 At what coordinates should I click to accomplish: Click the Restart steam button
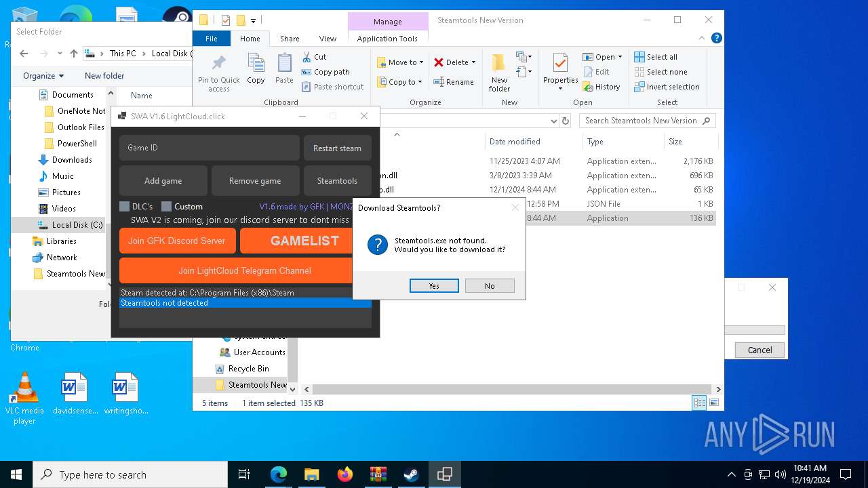click(x=337, y=148)
